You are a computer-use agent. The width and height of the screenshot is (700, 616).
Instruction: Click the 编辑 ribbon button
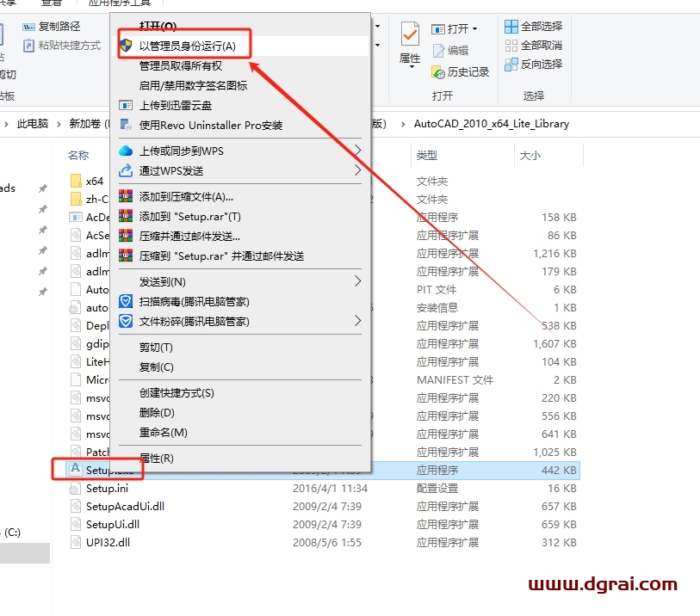451,51
